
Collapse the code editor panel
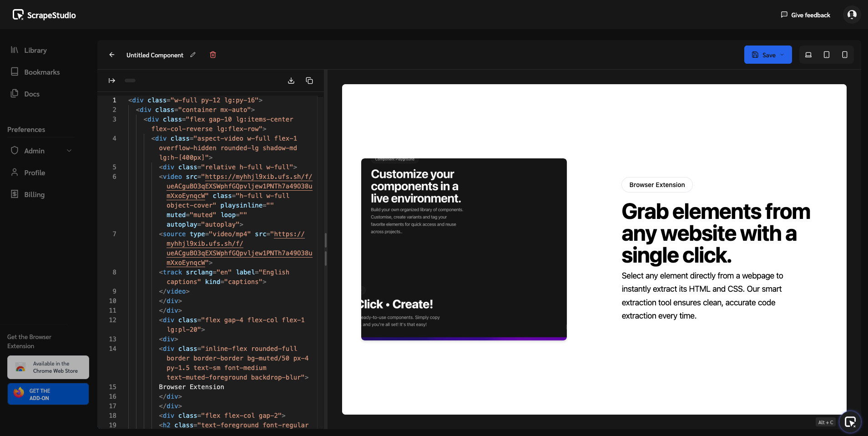(112, 81)
